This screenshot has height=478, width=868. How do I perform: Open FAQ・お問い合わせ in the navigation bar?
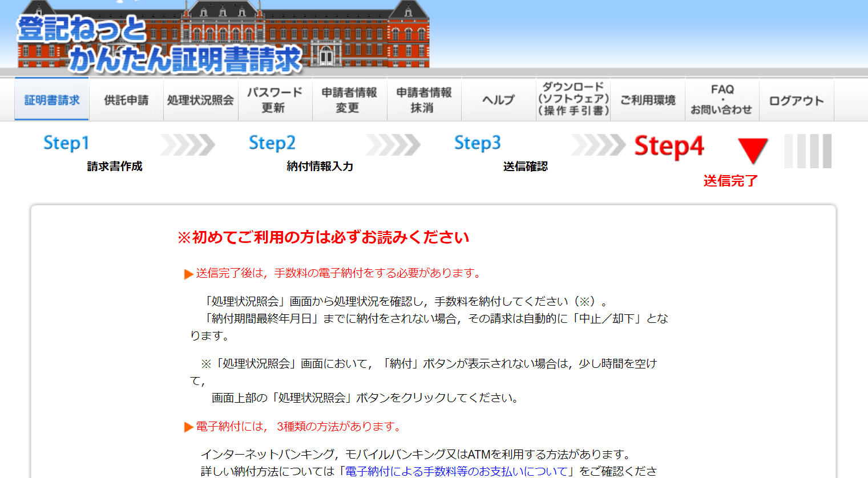[x=722, y=100]
